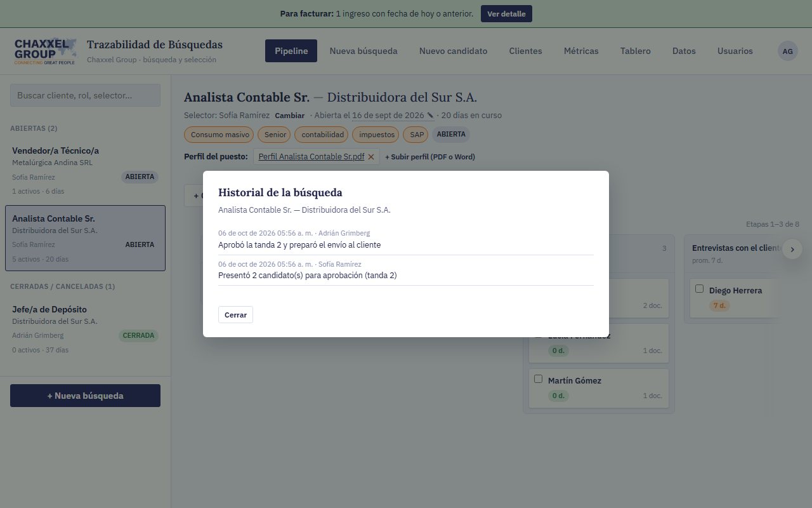Click the CERRADA badge on Jefe/a de Depósito

[x=138, y=335]
